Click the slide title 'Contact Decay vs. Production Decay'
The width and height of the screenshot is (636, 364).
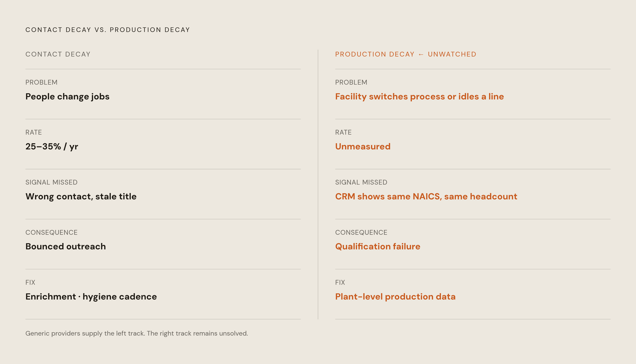click(108, 30)
